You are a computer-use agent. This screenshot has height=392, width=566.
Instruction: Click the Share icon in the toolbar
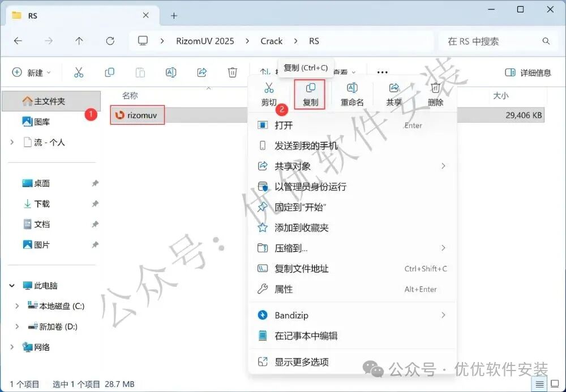[x=202, y=72]
